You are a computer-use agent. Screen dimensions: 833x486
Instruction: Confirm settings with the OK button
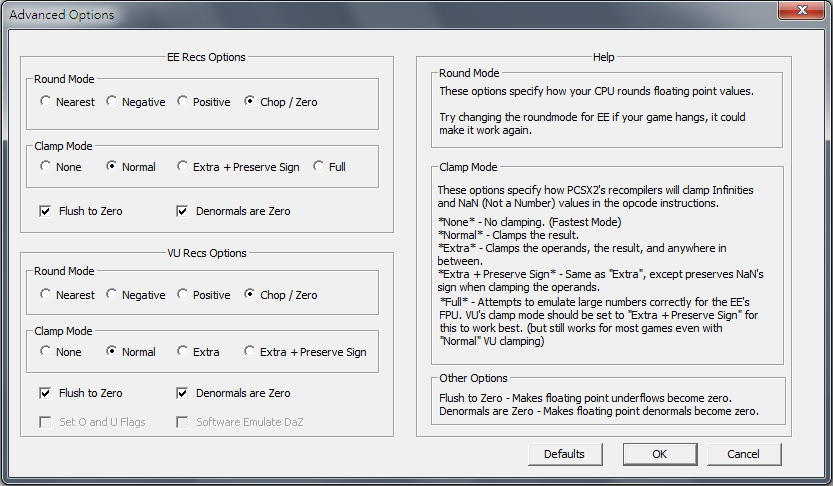tap(659, 454)
